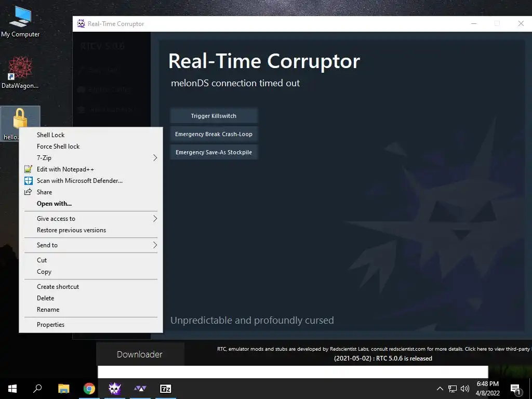This screenshot has height=399, width=532.
Task: Click Emergency Save-As Stockpile button
Action: click(x=214, y=152)
